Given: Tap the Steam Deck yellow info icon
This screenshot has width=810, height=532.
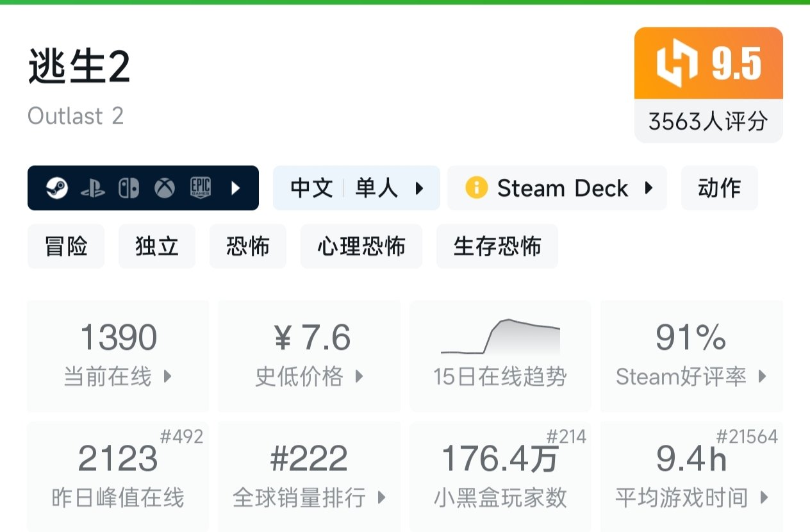Looking at the screenshot, I should click(x=476, y=188).
